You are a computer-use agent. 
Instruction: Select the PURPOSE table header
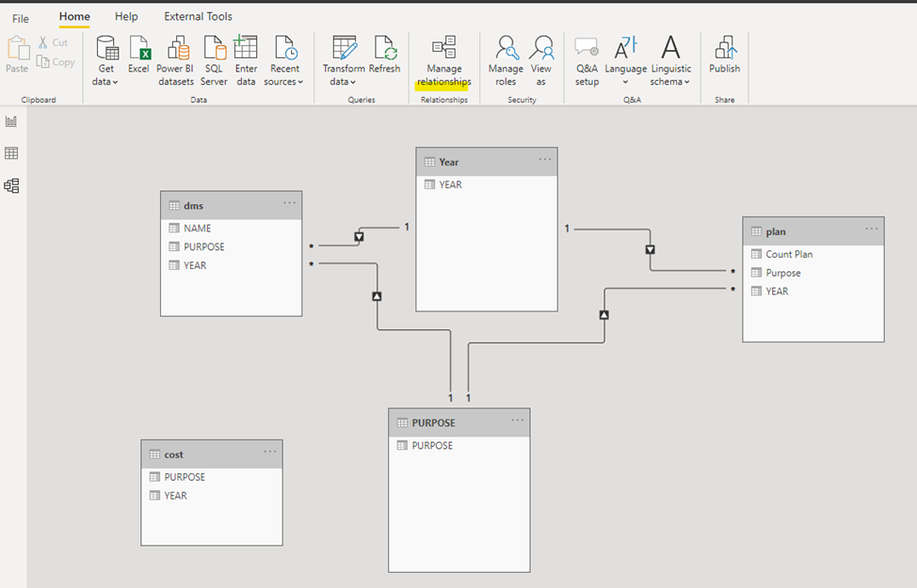pyautogui.click(x=459, y=422)
